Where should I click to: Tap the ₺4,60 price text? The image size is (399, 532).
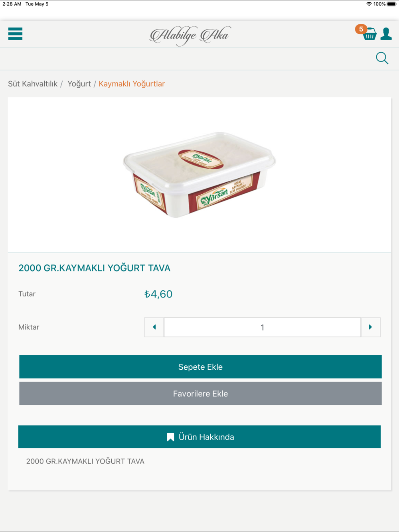tap(158, 294)
